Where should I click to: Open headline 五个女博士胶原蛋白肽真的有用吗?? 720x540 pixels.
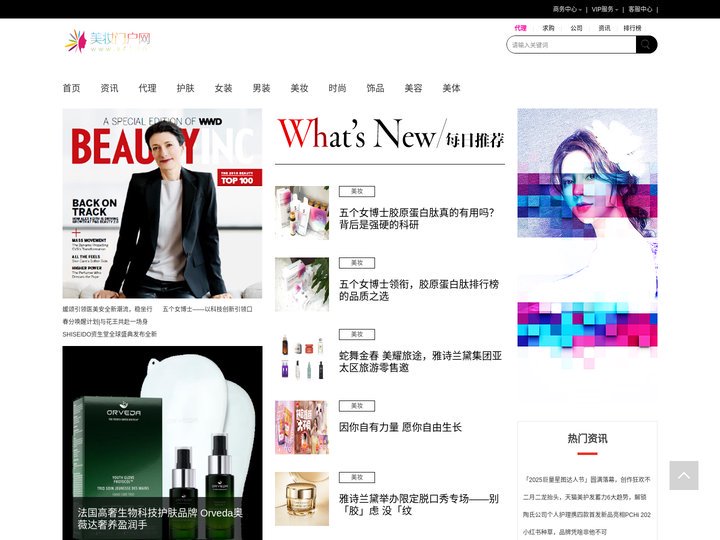tap(416, 219)
